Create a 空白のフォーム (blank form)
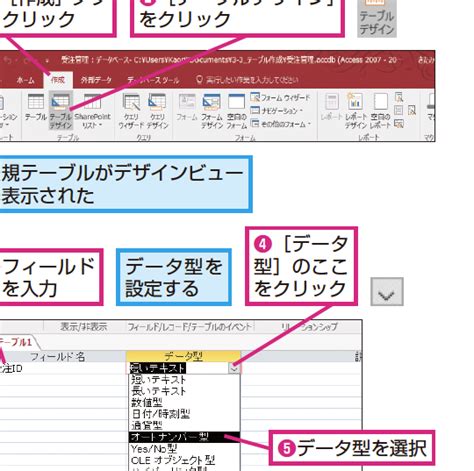This screenshot has width=474, height=471. point(236,111)
